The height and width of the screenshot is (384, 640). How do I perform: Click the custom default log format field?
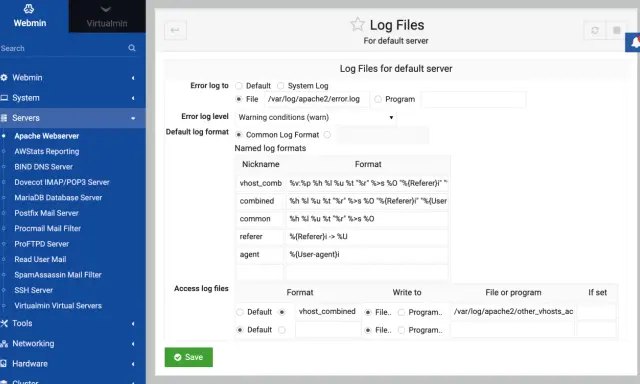(382, 135)
